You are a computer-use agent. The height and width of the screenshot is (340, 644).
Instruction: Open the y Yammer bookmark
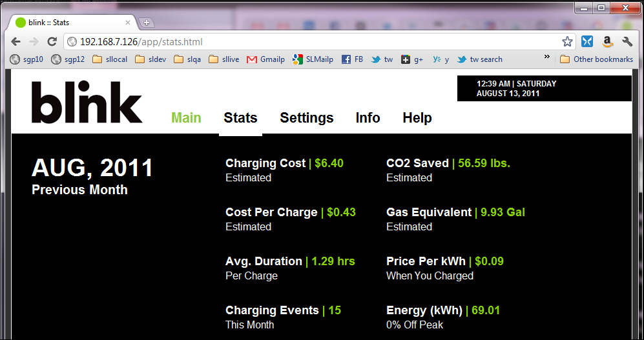point(441,59)
